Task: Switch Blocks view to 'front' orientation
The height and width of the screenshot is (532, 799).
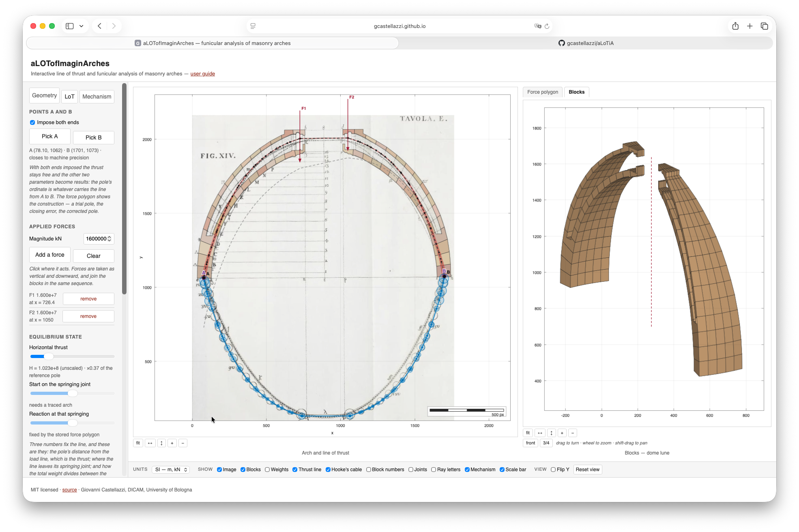Action: (x=531, y=443)
